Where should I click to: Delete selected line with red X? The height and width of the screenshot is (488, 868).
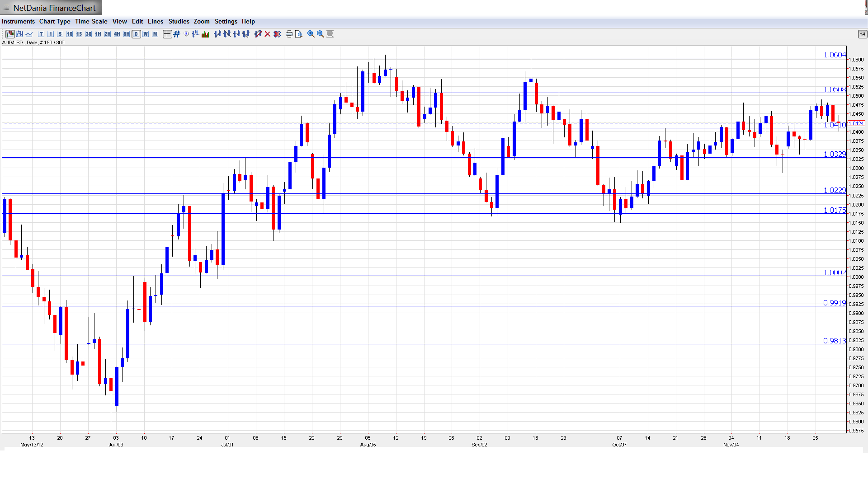(268, 34)
